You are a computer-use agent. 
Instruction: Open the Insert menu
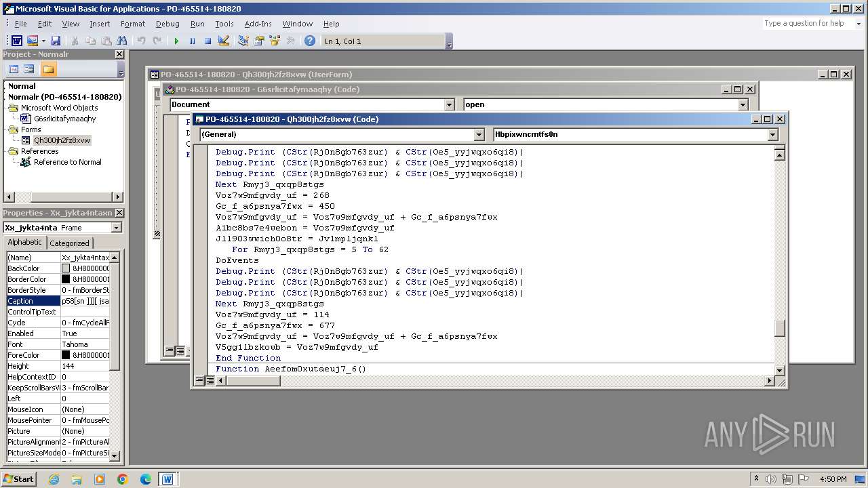click(100, 24)
